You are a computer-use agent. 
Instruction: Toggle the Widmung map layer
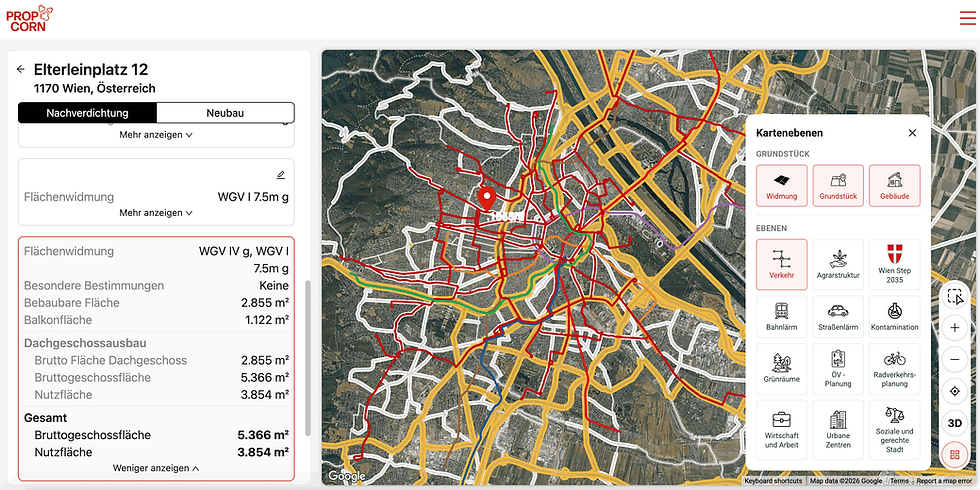782,186
